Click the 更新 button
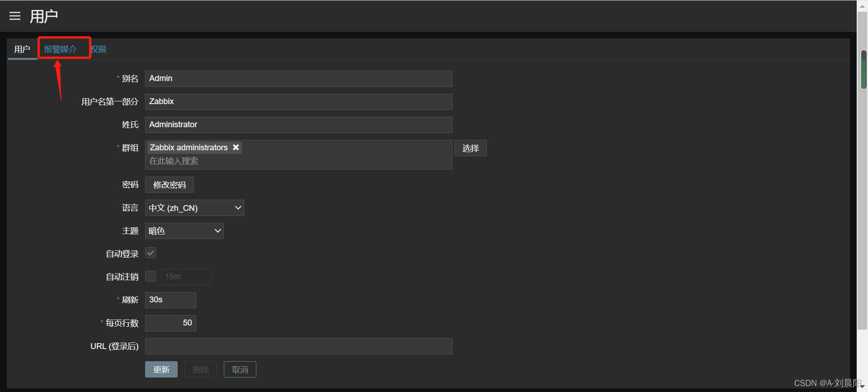Image resolution: width=868 pixels, height=392 pixels. point(161,369)
